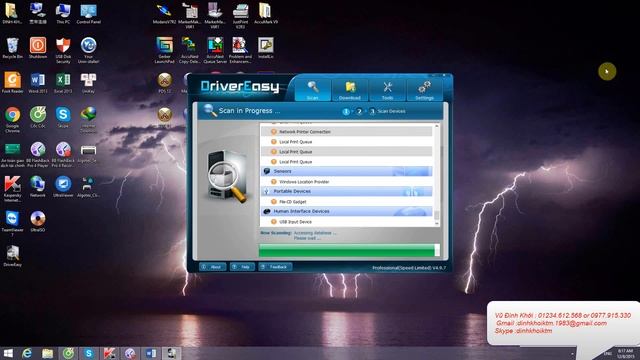Image resolution: width=640 pixels, height=360 pixels.
Task: Open AccuNest Queue Server shortcut
Action: click(215, 50)
